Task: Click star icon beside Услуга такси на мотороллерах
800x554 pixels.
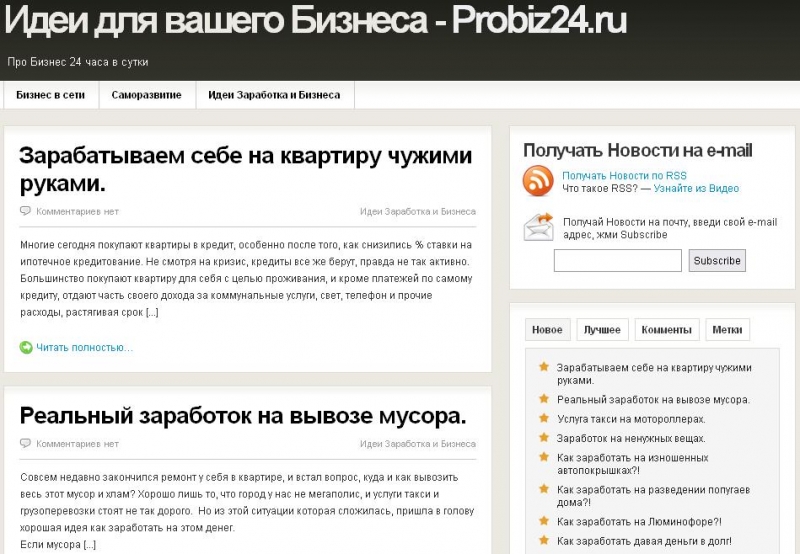Action: (x=544, y=418)
